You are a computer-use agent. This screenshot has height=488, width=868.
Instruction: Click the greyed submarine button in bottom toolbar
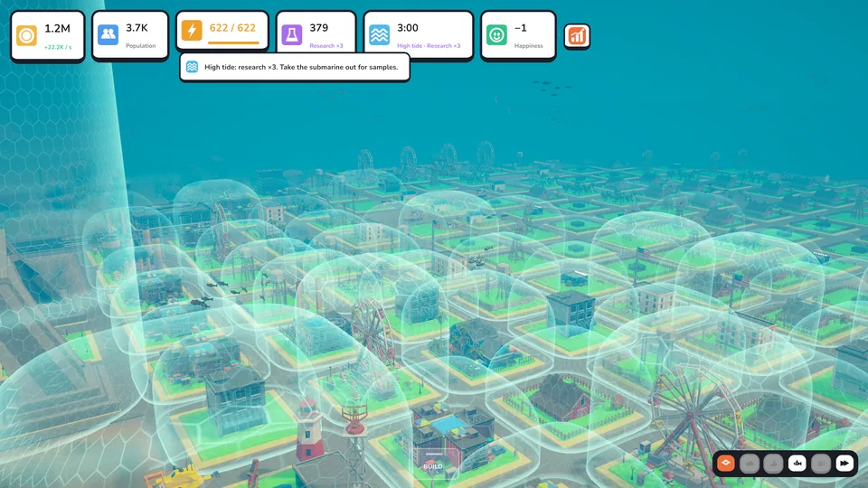click(x=750, y=463)
